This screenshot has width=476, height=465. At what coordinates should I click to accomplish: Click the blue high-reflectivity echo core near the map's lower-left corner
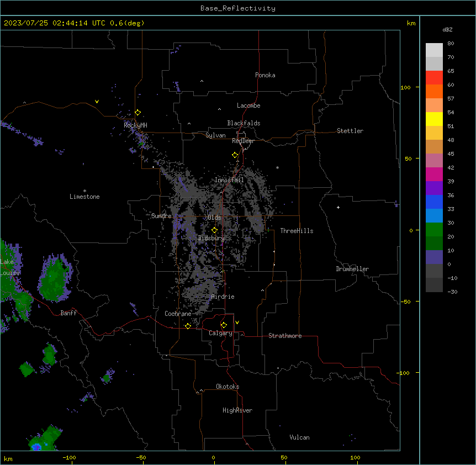coord(36,446)
